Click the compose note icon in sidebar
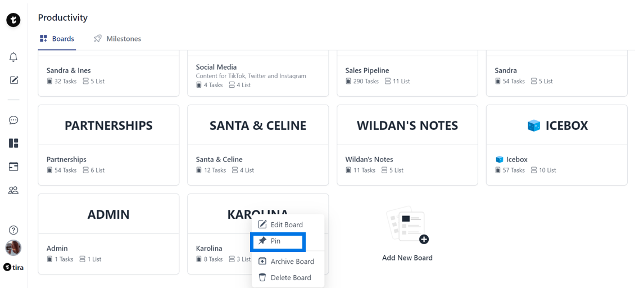The height and width of the screenshot is (297, 644). (x=13, y=80)
